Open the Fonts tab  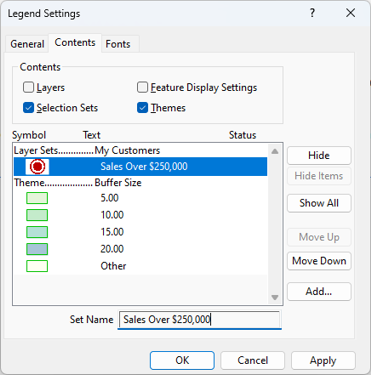click(x=118, y=44)
